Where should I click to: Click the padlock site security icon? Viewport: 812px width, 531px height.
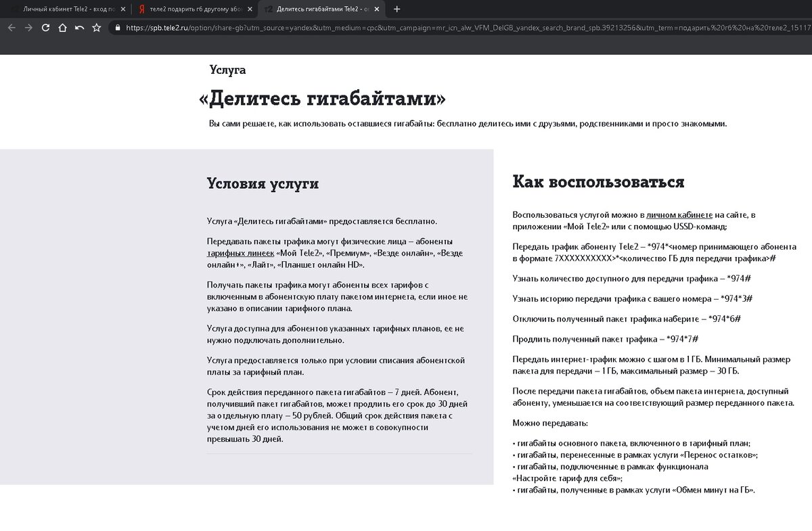118,28
